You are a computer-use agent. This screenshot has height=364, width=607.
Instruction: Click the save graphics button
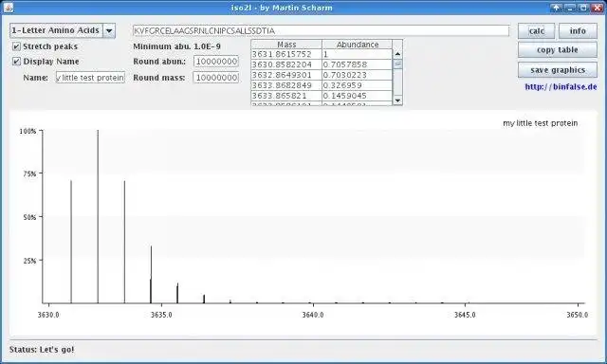pyautogui.click(x=558, y=70)
